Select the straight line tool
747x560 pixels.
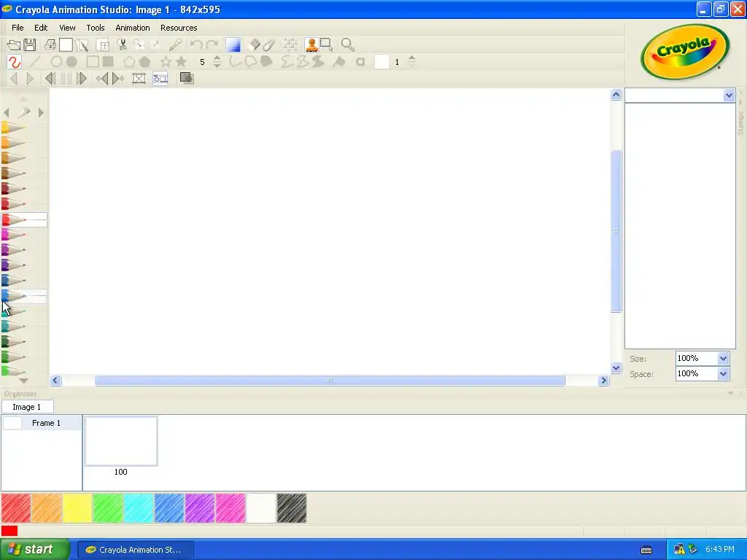(x=34, y=62)
